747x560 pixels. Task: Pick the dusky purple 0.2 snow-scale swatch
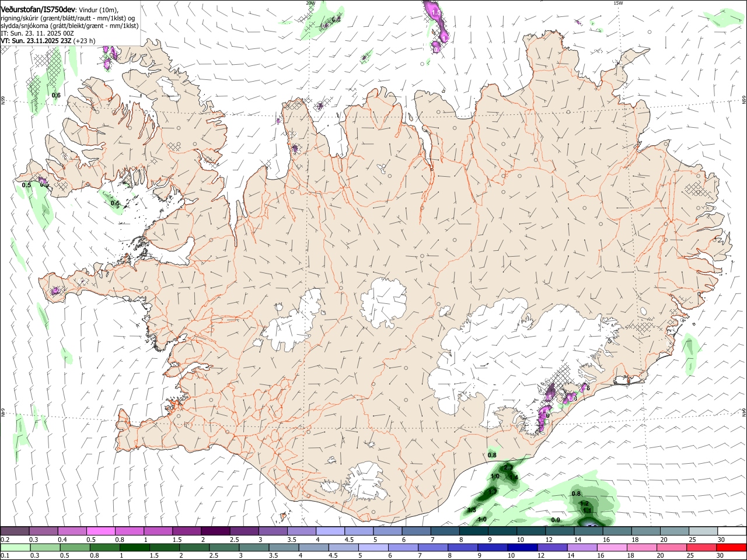(15, 531)
